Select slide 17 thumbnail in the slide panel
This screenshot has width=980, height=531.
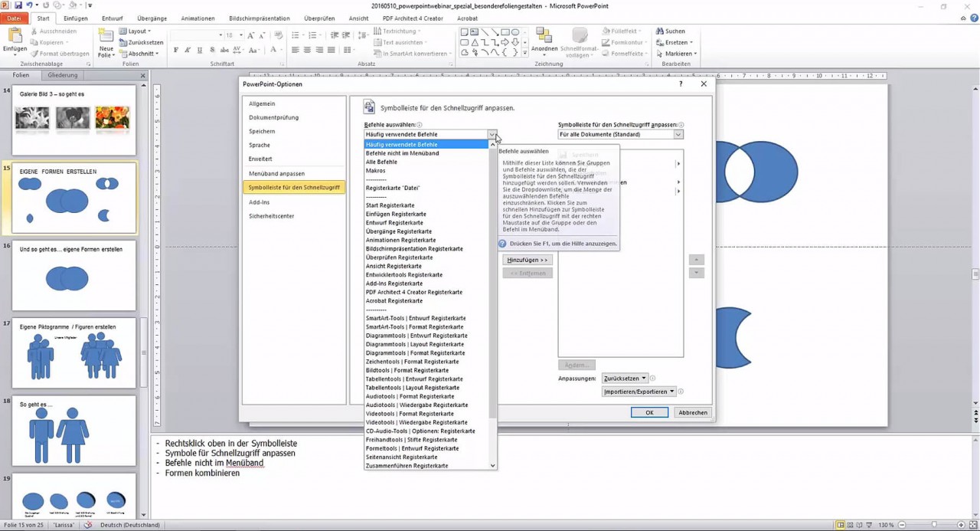point(73,352)
